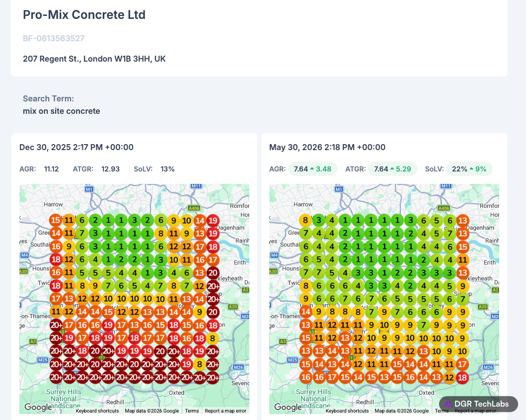526x420 pixels.
Task: Click the M4 road shield on the Dec 2025 map
Action: click(24, 255)
